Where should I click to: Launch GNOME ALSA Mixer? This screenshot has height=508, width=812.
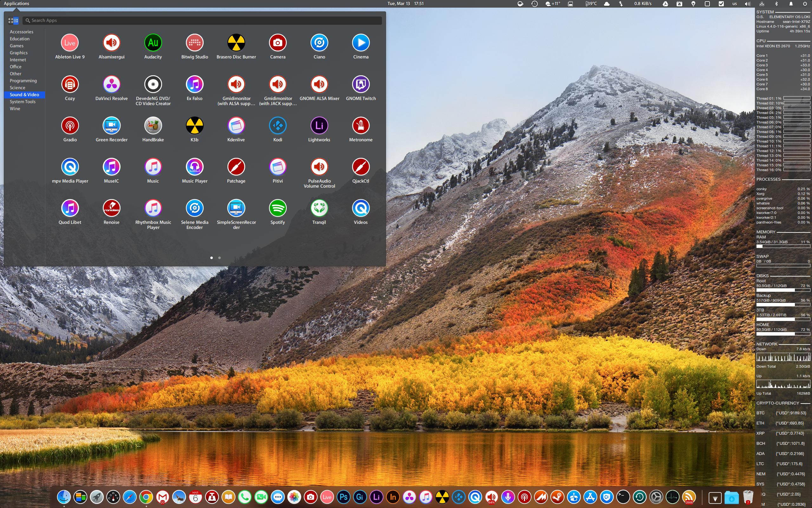coord(319,88)
